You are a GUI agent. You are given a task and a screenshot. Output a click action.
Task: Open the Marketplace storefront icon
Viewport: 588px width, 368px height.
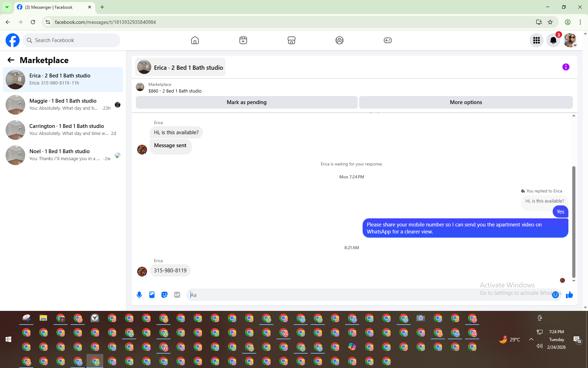tap(292, 40)
